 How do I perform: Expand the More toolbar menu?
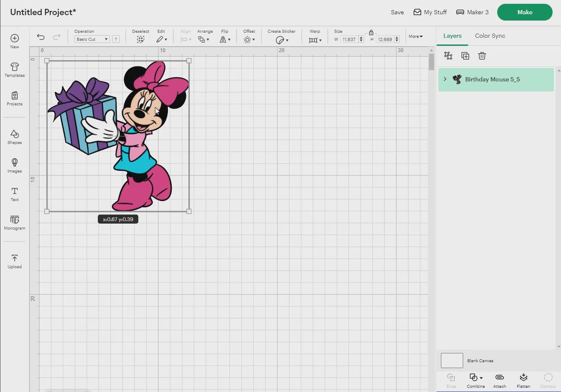(x=416, y=37)
